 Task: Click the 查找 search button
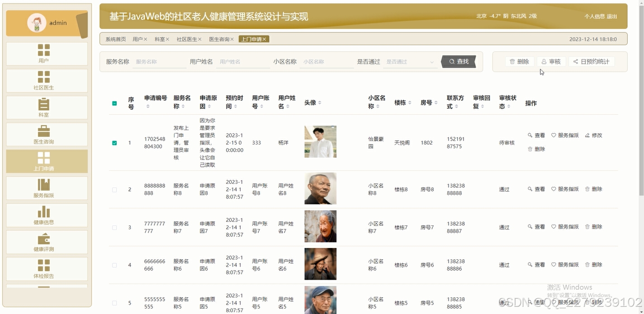click(459, 61)
